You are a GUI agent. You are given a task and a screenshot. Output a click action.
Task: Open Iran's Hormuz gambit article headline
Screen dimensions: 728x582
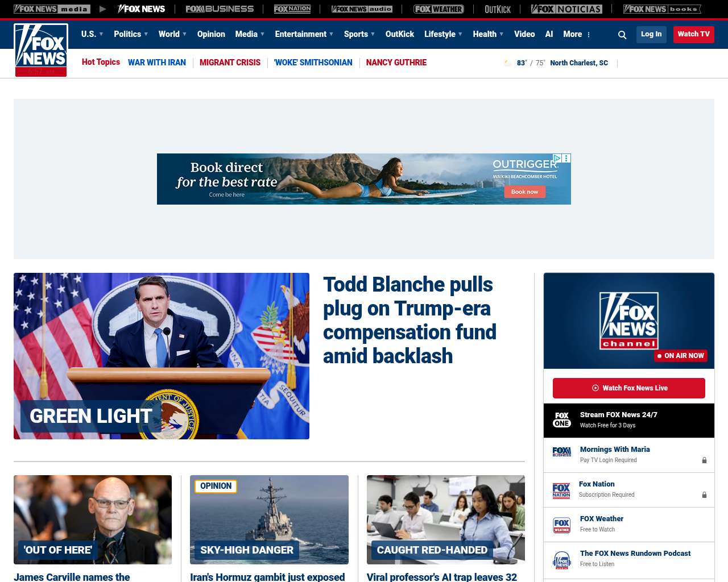click(x=267, y=577)
